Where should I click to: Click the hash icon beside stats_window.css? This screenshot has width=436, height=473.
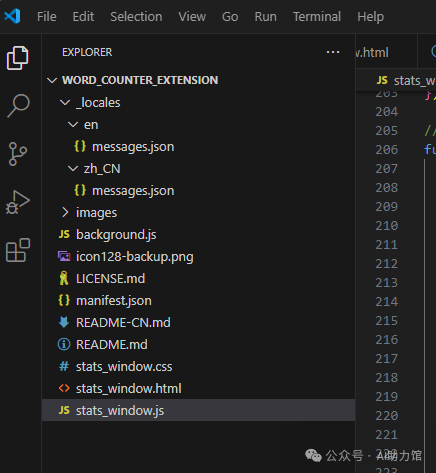[x=64, y=366]
